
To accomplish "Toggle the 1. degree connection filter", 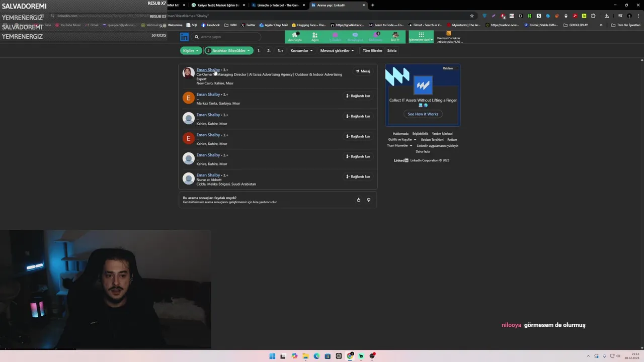I will coord(259,51).
